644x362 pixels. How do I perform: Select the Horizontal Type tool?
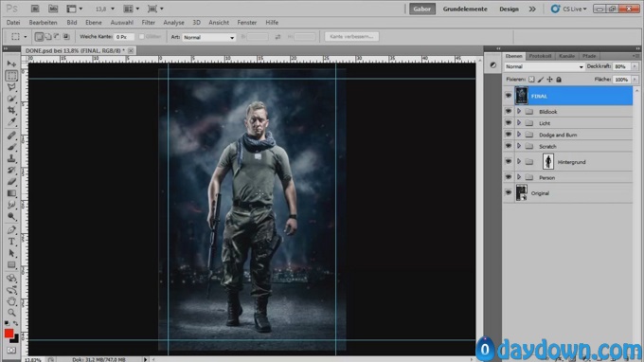click(x=11, y=242)
